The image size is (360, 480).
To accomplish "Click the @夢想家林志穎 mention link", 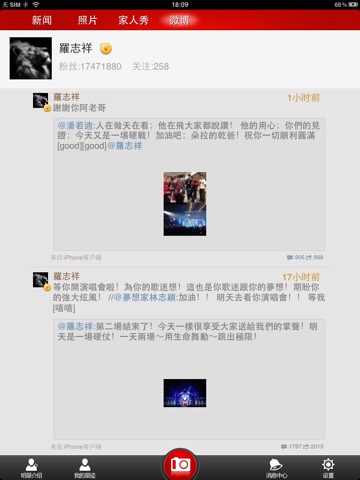I will coord(145,297).
